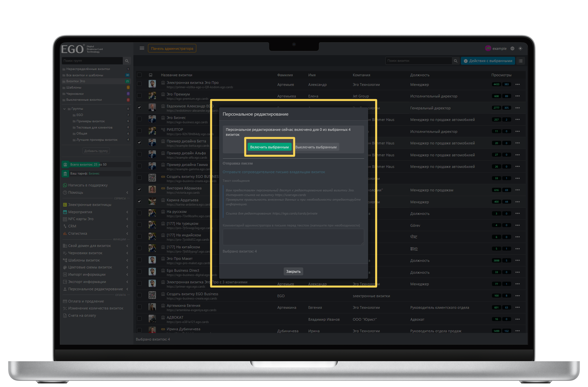
Task: Click the NFC карты Эго icon
Action: pos(65,219)
